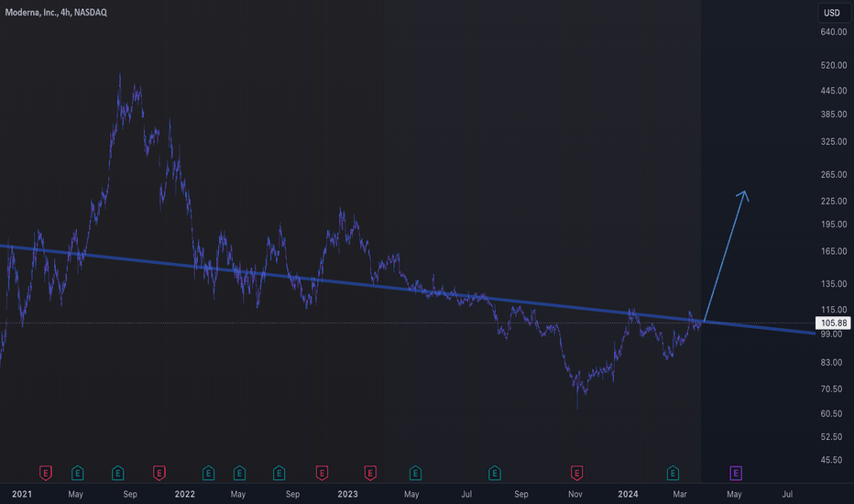Image resolution: width=854 pixels, height=504 pixels.
Task: Click the 2023 time axis label
Action: (x=347, y=494)
